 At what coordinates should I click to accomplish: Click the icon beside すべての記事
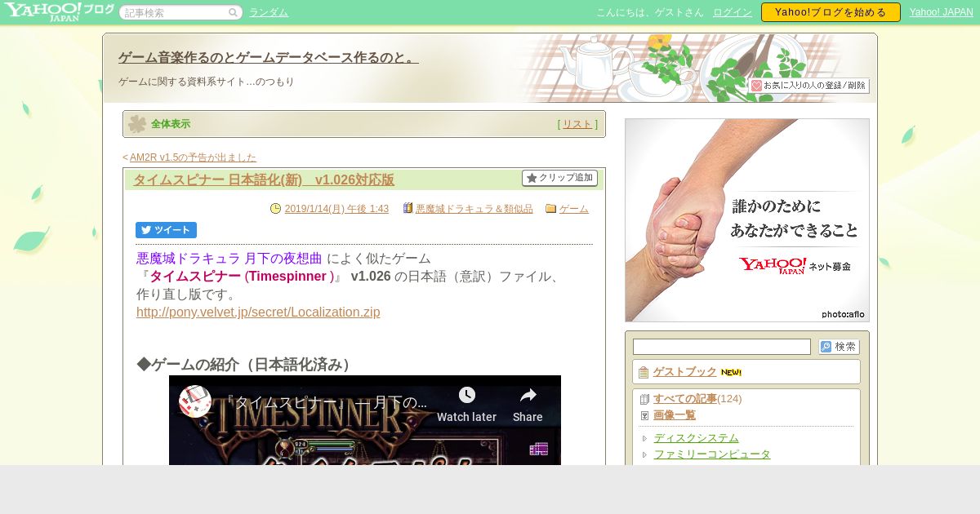click(x=644, y=400)
